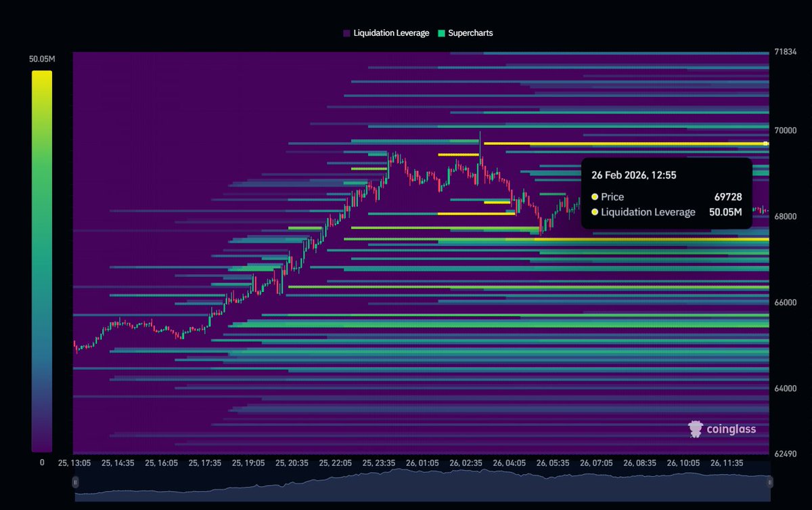Click the 66000 price axis label

tap(786, 303)
